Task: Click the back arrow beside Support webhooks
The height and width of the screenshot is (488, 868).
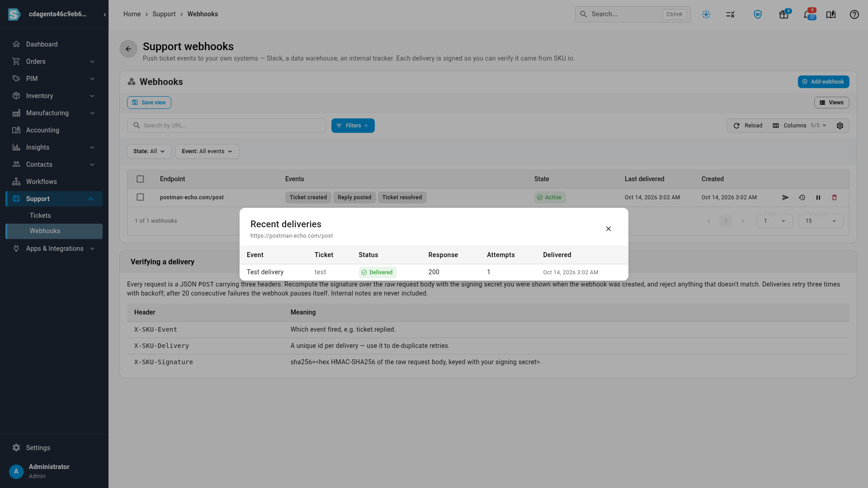Action: tap(128, 49)
